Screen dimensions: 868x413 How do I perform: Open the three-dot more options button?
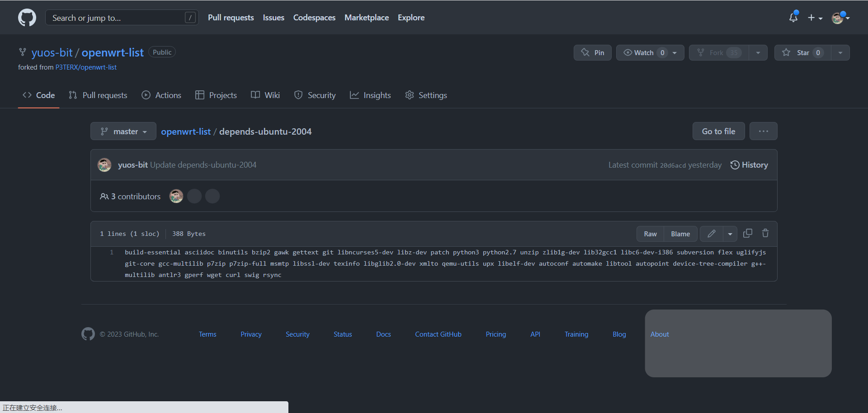[x=763, y=131]
